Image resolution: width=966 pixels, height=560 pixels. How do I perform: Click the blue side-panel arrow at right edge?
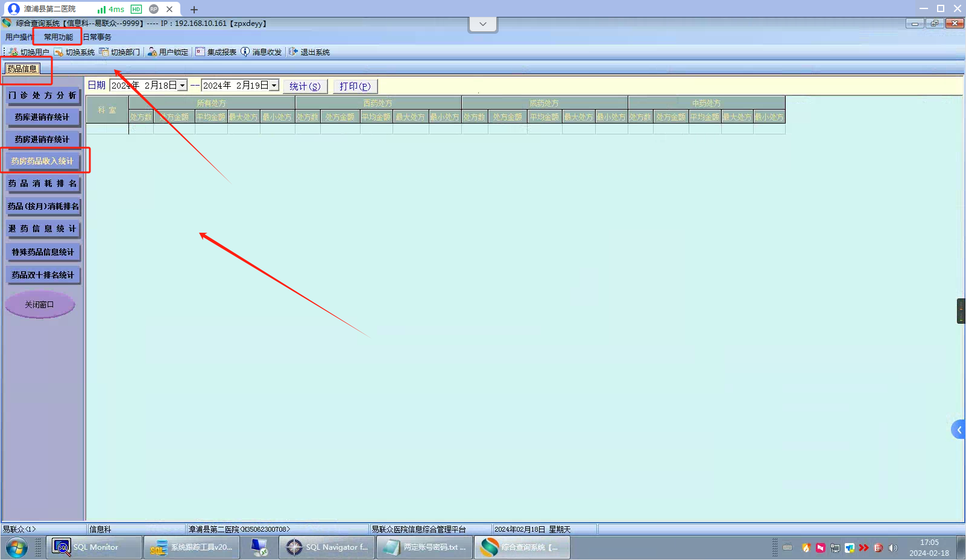pos(958,430)
